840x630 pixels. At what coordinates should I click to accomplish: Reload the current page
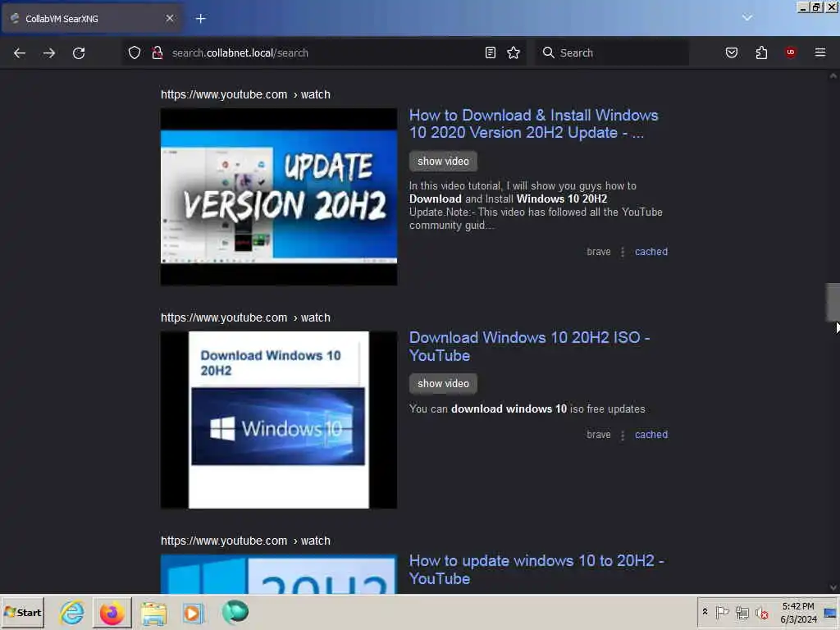(x=79, y=53)
